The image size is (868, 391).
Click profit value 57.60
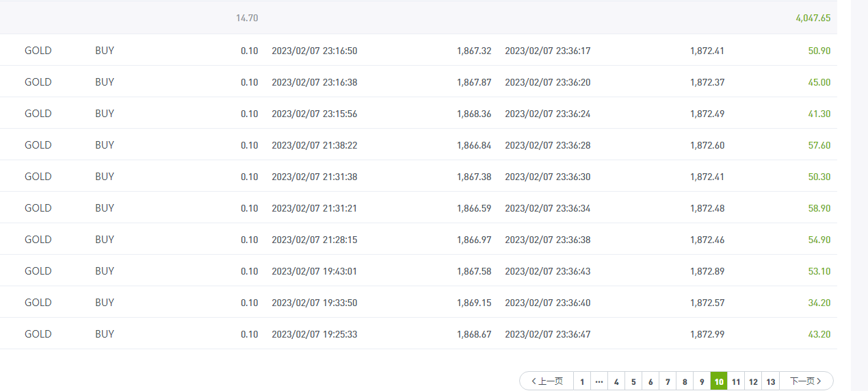click(x=819, y=145)
